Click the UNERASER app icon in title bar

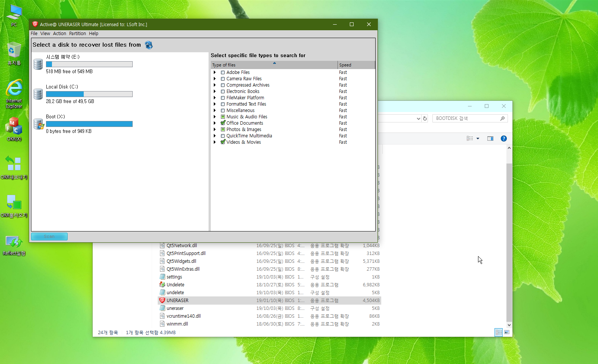tap(35, 24)
